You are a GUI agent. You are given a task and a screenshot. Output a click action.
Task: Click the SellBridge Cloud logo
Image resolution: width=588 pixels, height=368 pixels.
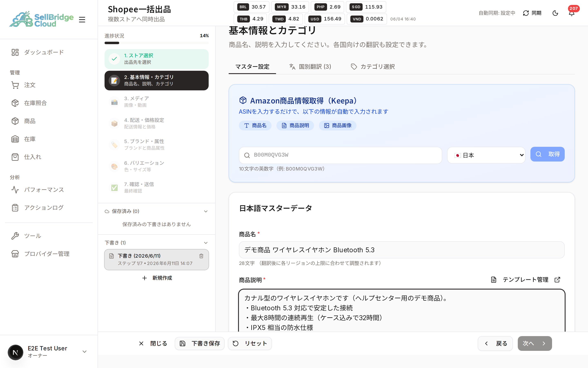(41, 19)
